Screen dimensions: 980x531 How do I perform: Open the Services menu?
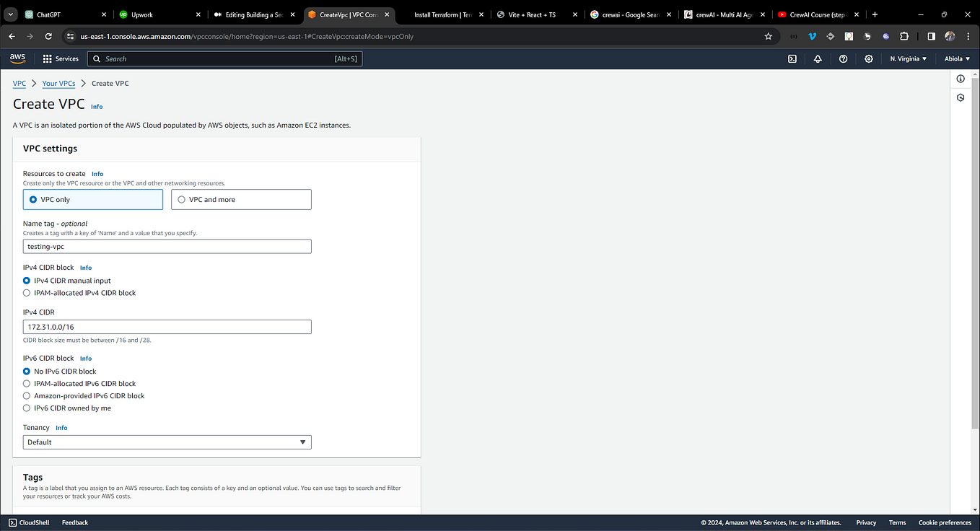[x=61, y=58]
